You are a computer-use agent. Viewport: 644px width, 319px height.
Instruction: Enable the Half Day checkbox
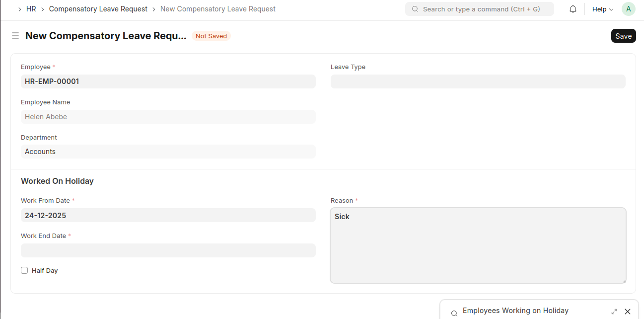[24, 270]
